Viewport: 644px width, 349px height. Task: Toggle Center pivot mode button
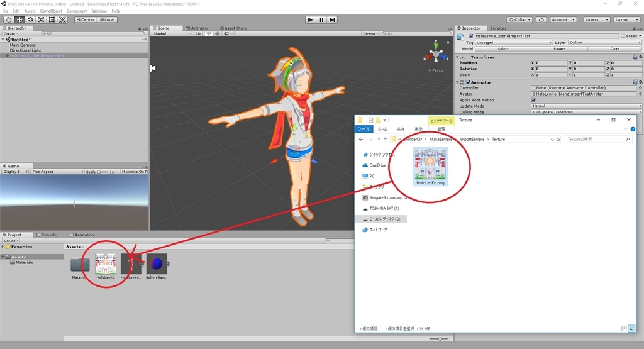(86, 19)
